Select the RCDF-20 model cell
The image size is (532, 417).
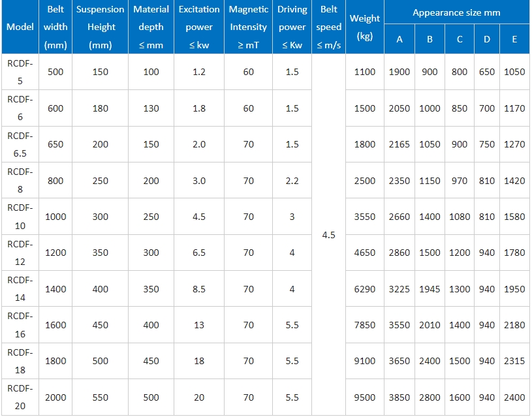20,397
